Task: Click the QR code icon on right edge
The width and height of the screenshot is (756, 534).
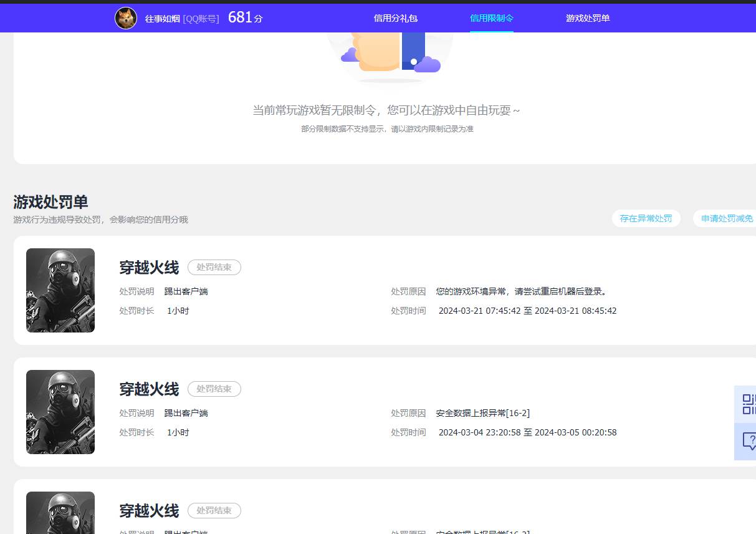Action: coord(747,404)
